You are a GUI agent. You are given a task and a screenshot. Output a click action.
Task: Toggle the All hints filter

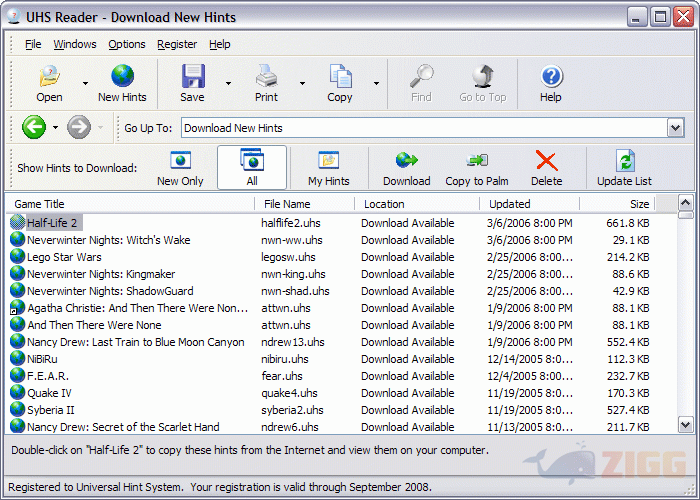pyautogui.click(x=252, y=167)
